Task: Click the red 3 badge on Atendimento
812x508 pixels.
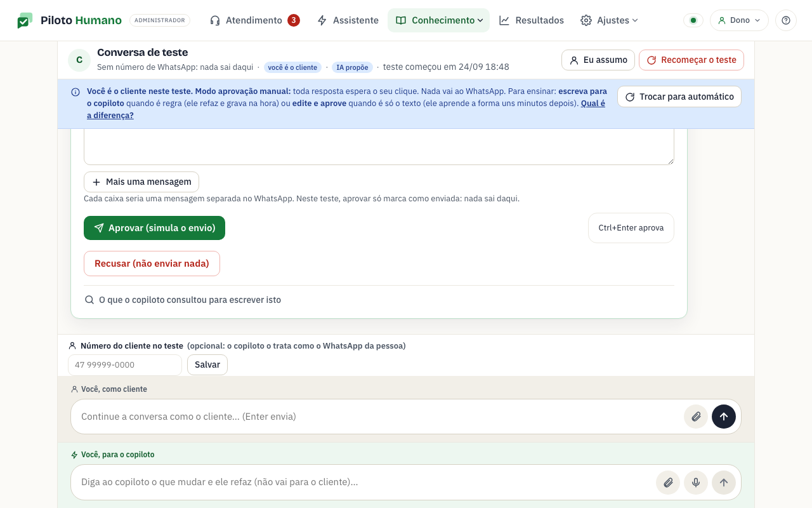Action: click(x=294, y=20)
